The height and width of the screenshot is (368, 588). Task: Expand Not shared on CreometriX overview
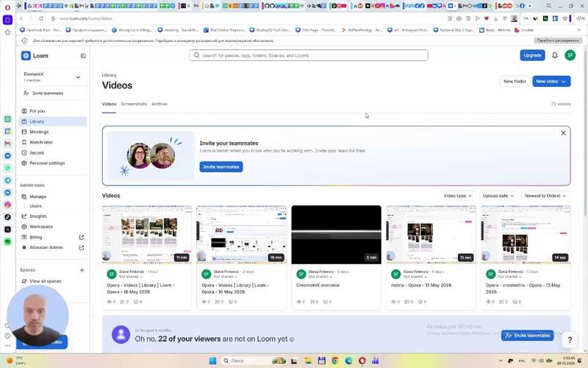[320, 277]
